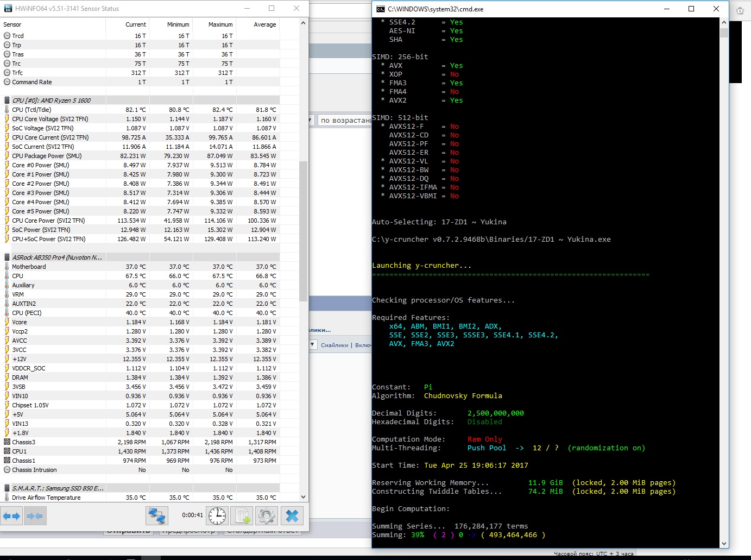
Task: Click the HWiNFO64 title bar icon
Action: (8, 9)
